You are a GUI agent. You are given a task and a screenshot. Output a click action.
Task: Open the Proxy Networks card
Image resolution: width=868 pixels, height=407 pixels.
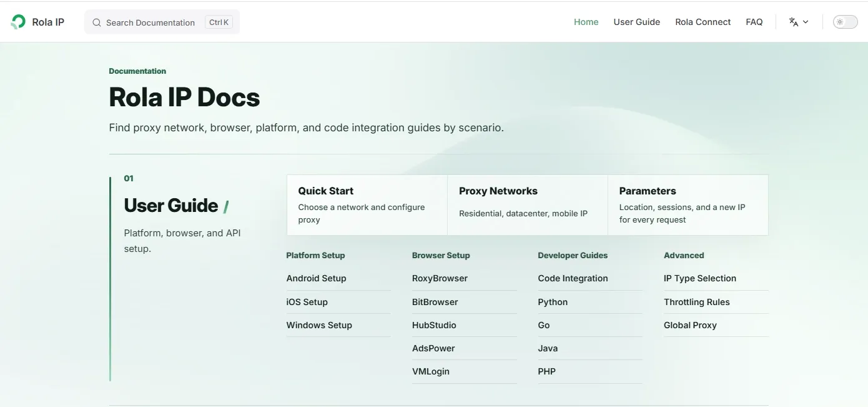click(528, 205)
